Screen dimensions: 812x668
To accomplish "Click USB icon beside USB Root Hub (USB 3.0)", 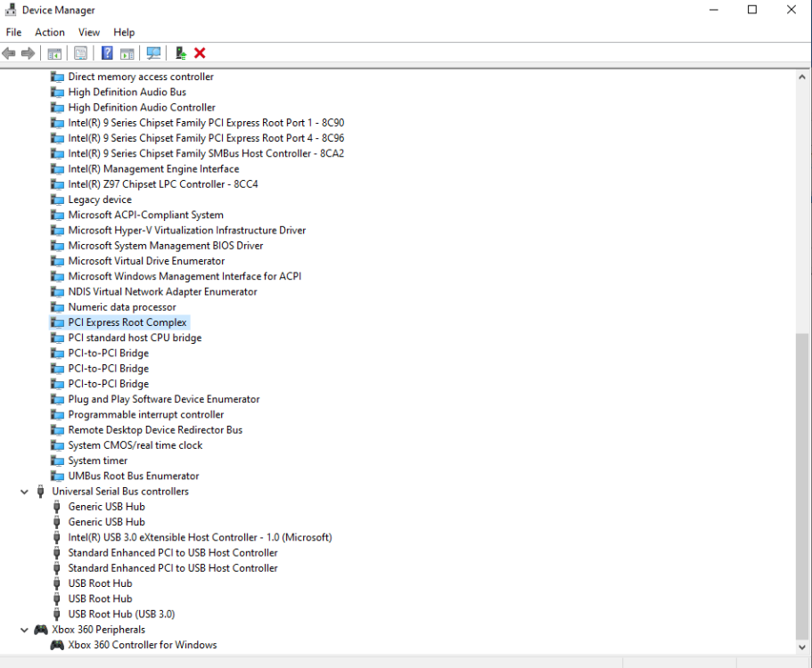I will [x=57, y=615].
